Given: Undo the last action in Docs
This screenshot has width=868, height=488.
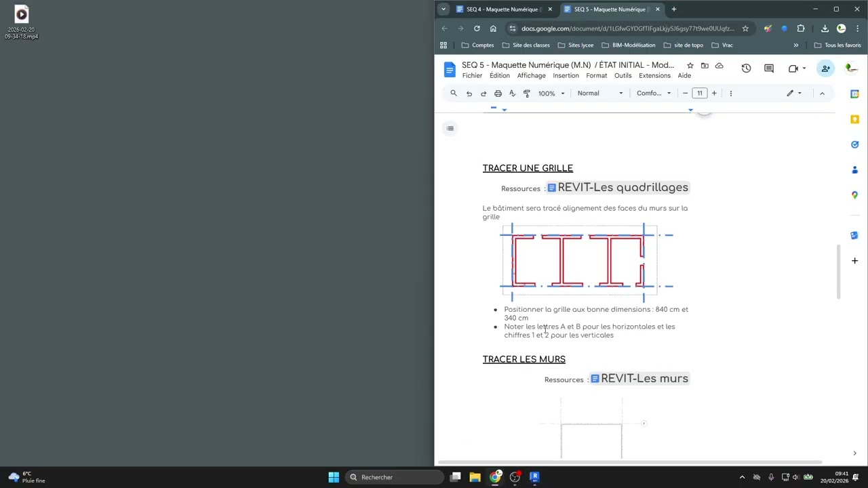Looking at the screenshot, I should click(x=469, y=94).
